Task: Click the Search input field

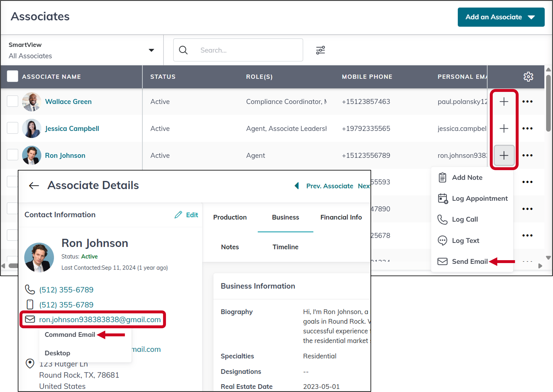Action: tap(238, 50)
